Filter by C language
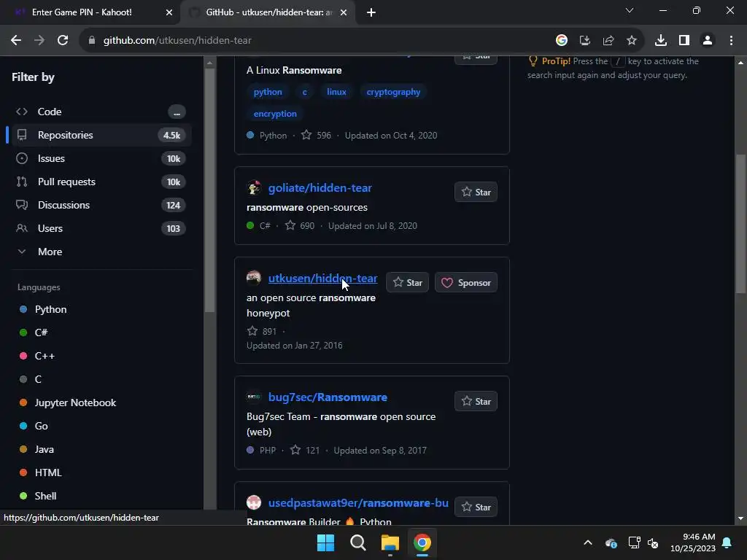This screenshot has width=747, height=560. click(38, 379)
